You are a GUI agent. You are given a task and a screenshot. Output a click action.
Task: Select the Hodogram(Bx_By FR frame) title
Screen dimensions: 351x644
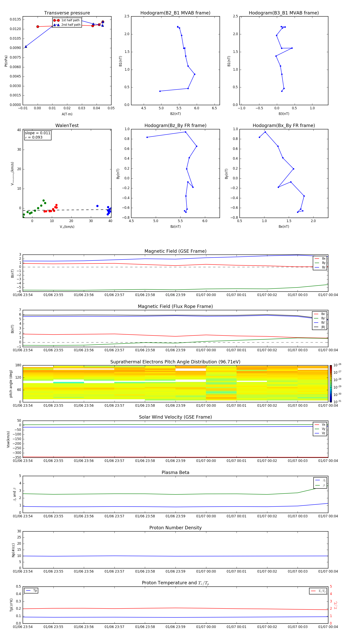click(284, 125)
